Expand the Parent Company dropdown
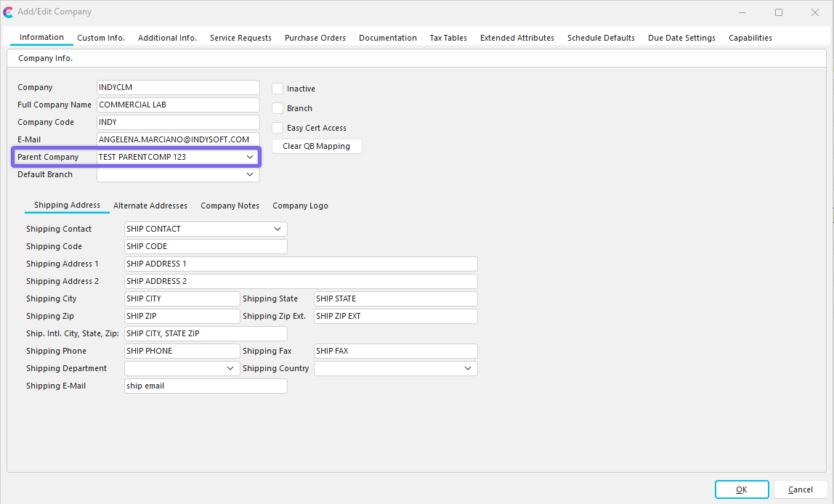Viewport: 834px width, 504px height. (250, 157)
